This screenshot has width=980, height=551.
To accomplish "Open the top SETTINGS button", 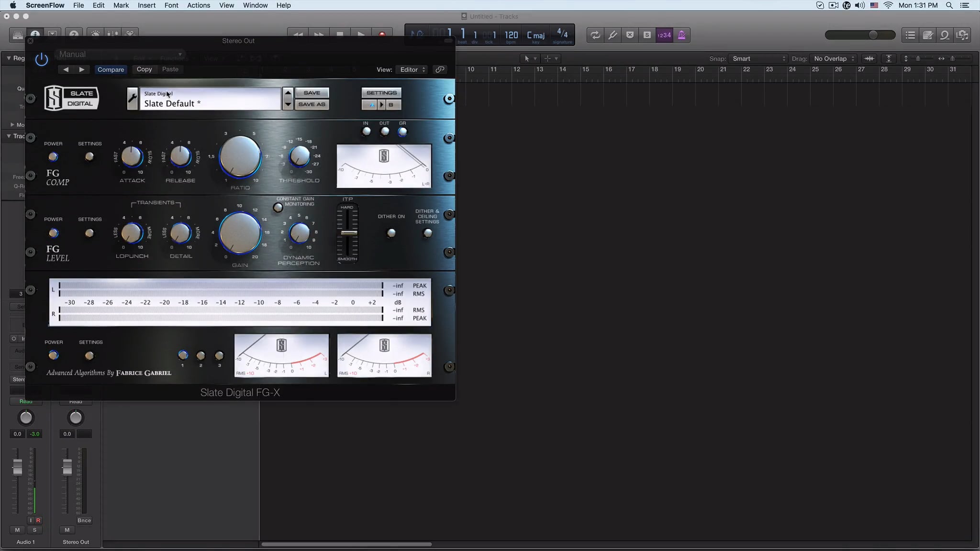I will pyautogui.click(x=381, y=93).
